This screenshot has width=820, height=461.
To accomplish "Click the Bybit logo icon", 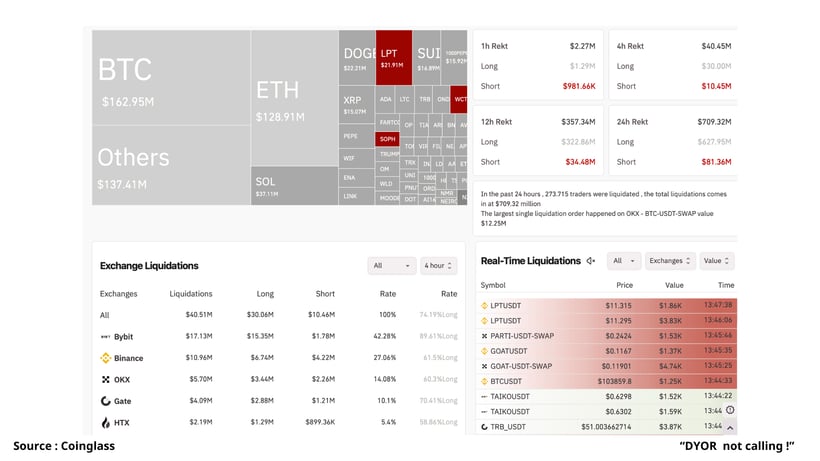I will pos(106,337).
